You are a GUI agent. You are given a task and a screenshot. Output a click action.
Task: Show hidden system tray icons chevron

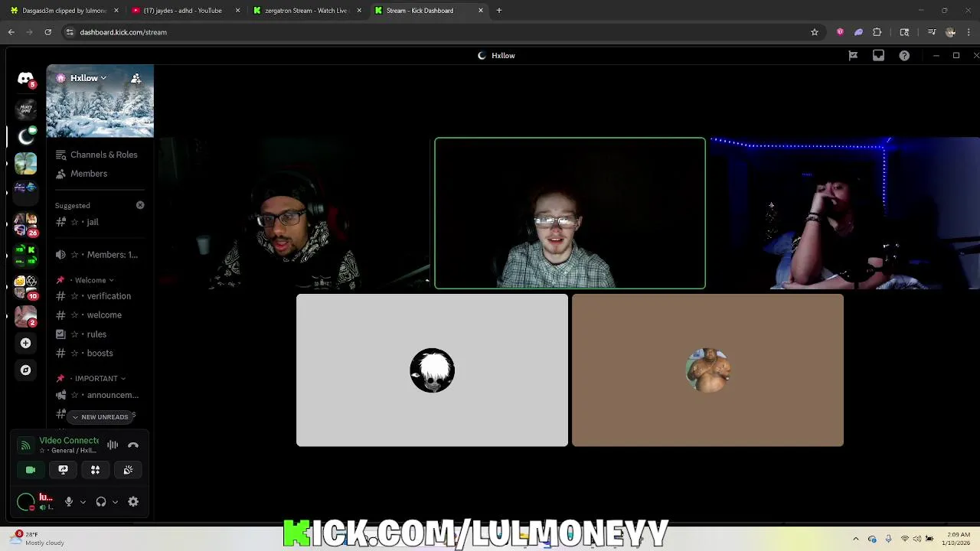(856, 539)
